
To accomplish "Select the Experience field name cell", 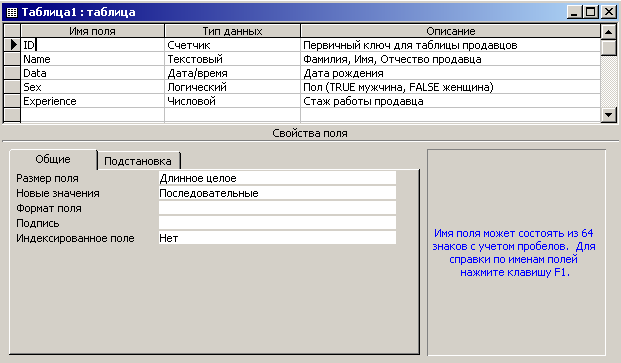I will (x=92, y=101).
